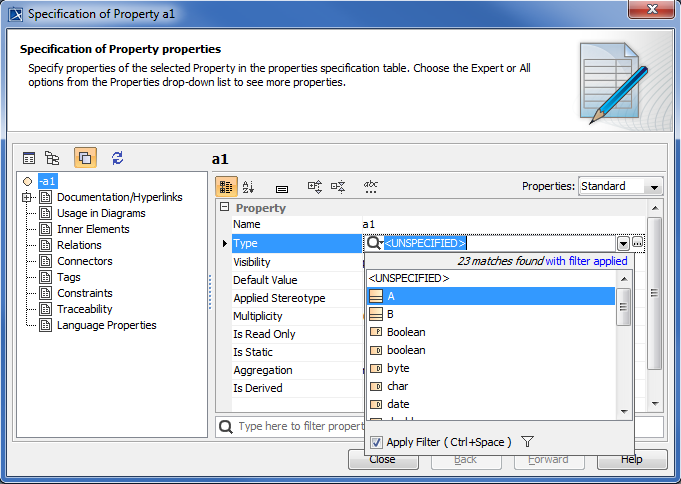The height and width of the screenshot is (484, 681).
Task: Click the tree structure view icon
Action: pyautogui.click(x=52, y=158)
